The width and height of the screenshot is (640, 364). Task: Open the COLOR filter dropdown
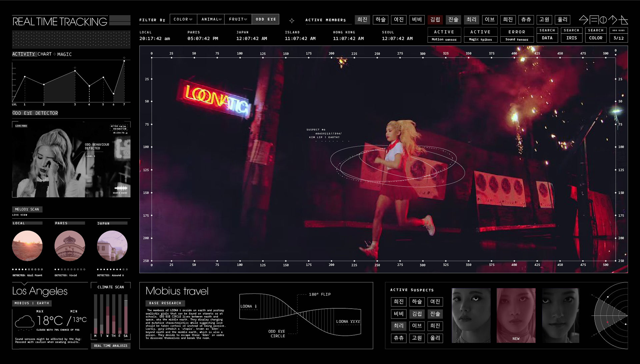pos(183,19)
